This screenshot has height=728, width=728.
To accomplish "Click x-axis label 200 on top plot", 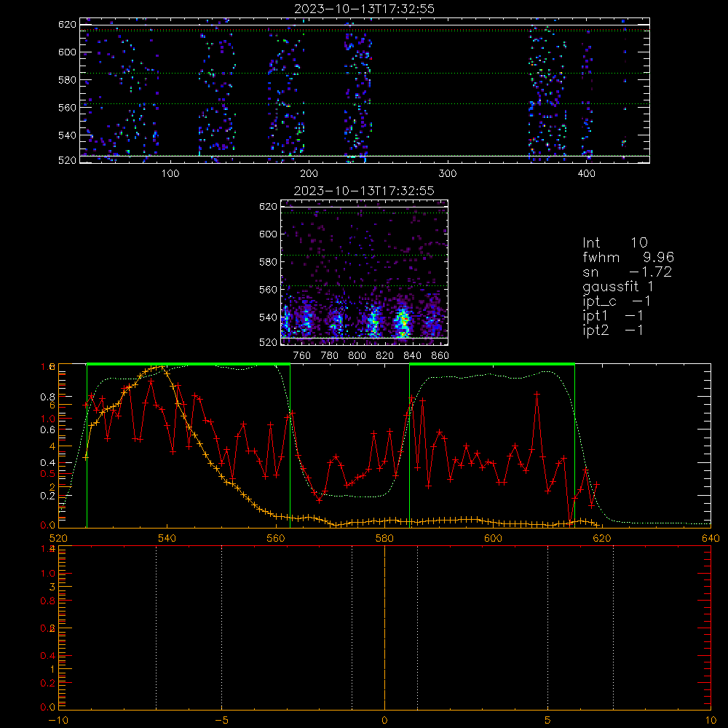I will (309, 174).
